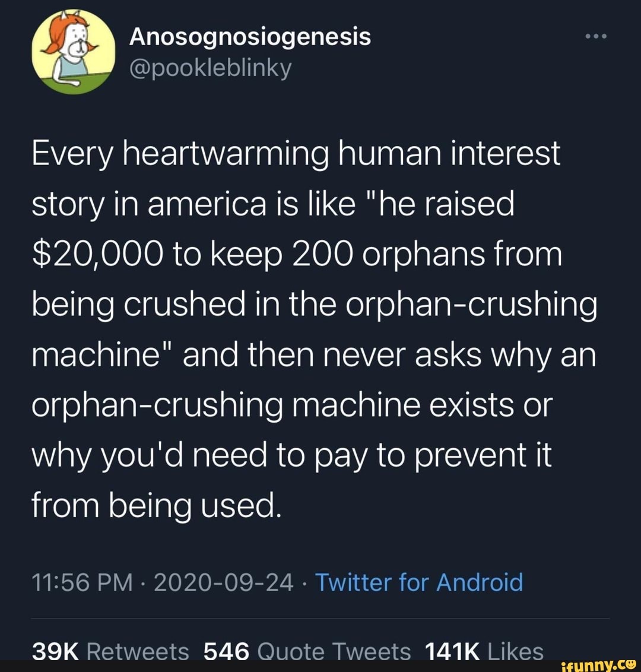The image size is (641, 672).
Task: Click the @pookleblinky handle
Action: click(209, 68)
